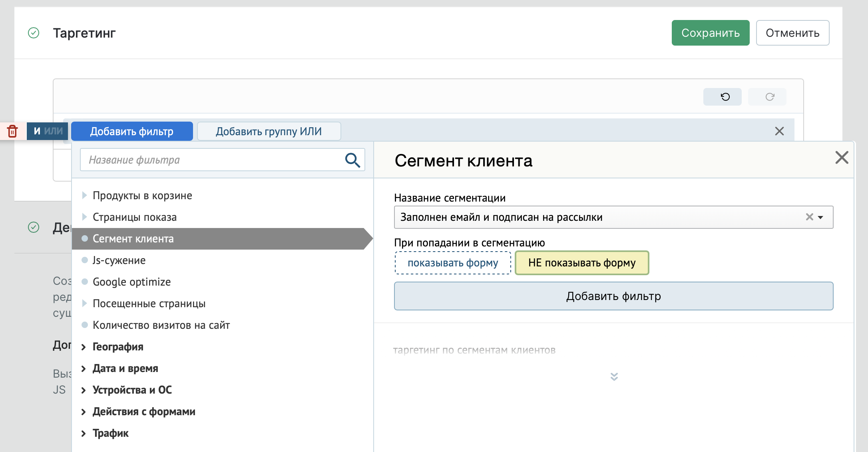This screenshot has height=452, width=868.
Task: Choose показывать форму option
Action: coord(453,263)
